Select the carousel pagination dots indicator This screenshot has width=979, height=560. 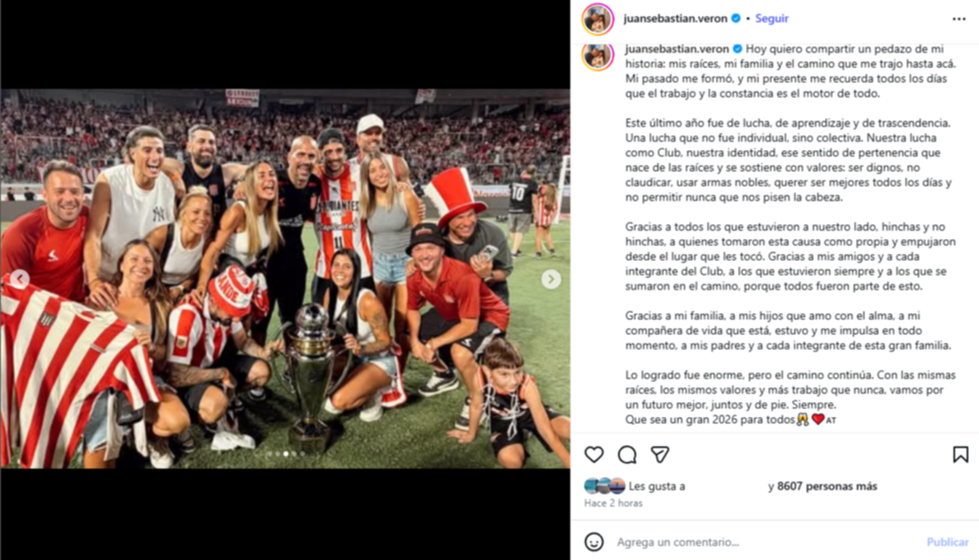[x=286, y=454]
